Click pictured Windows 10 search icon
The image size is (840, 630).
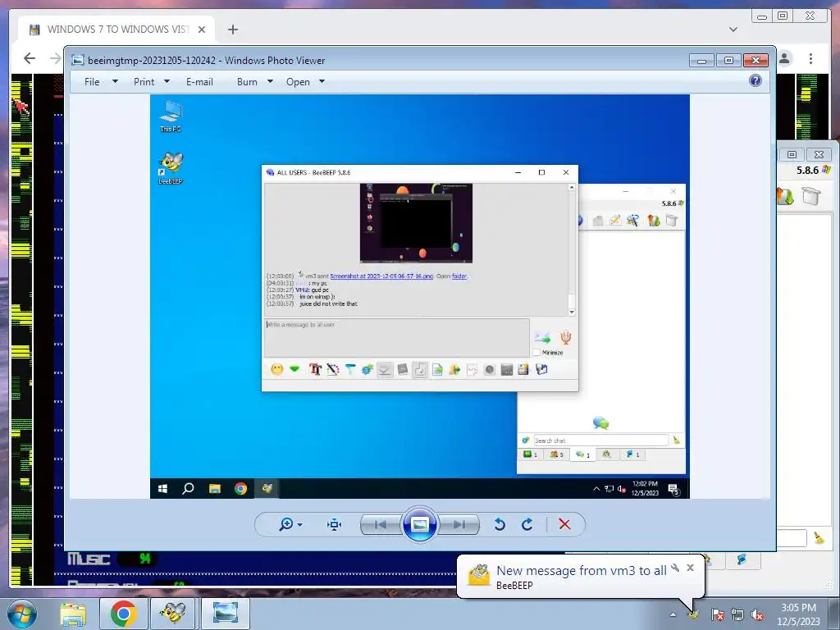[x=188, y=489]
